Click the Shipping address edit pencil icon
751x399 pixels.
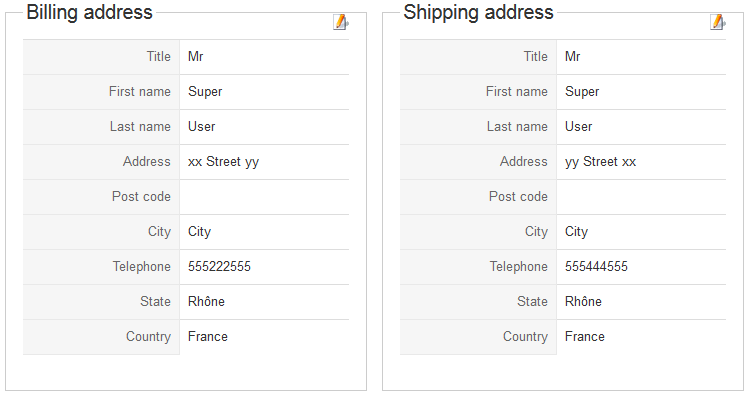pos(718,22)
